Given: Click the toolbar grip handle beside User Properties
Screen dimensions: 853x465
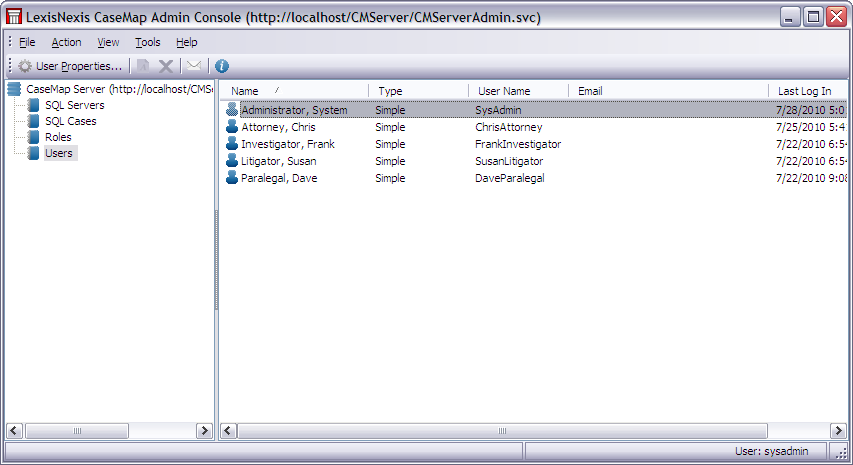Looking at the screenshot, I should tap(10, 66).
